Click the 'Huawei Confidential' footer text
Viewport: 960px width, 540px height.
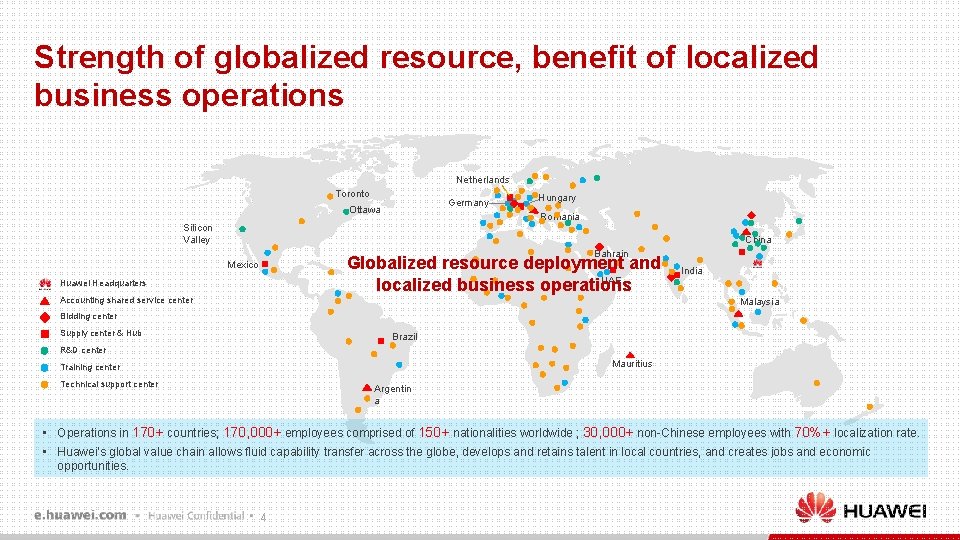point(196,516)
